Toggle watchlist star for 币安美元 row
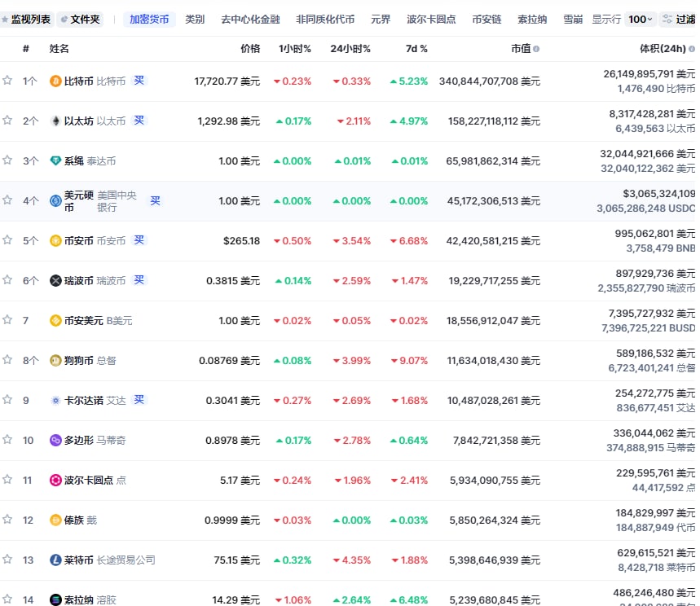Image resolution: width=700 pixels, height=606 pixels. [x=7, y=319]
